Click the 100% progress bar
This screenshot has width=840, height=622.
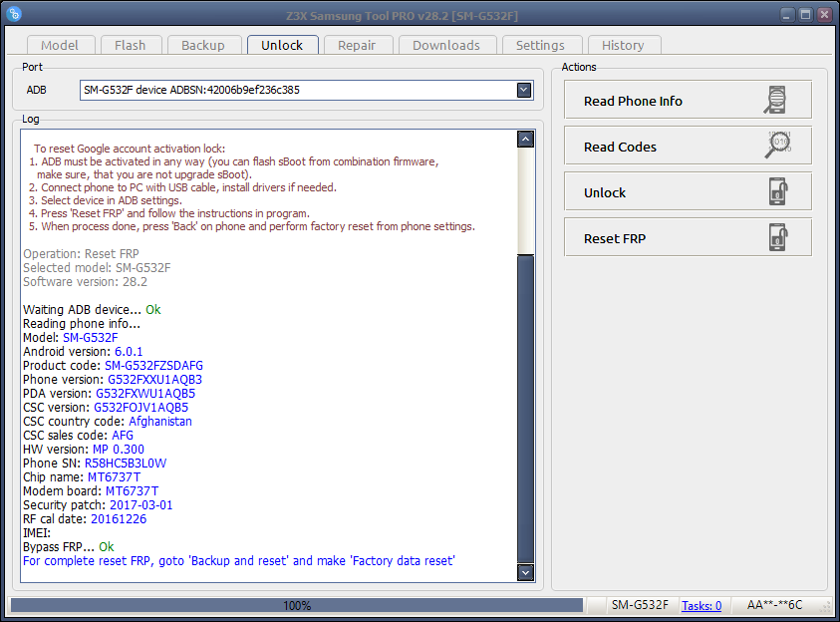tap(297, 605)
